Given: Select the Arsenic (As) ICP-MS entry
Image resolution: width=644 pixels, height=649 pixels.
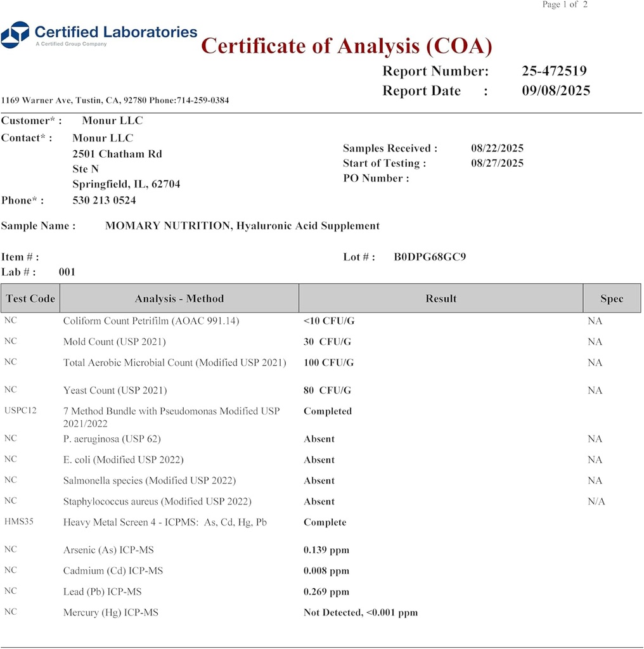Looking at the screenshot, I should click(x=108, y=550).
